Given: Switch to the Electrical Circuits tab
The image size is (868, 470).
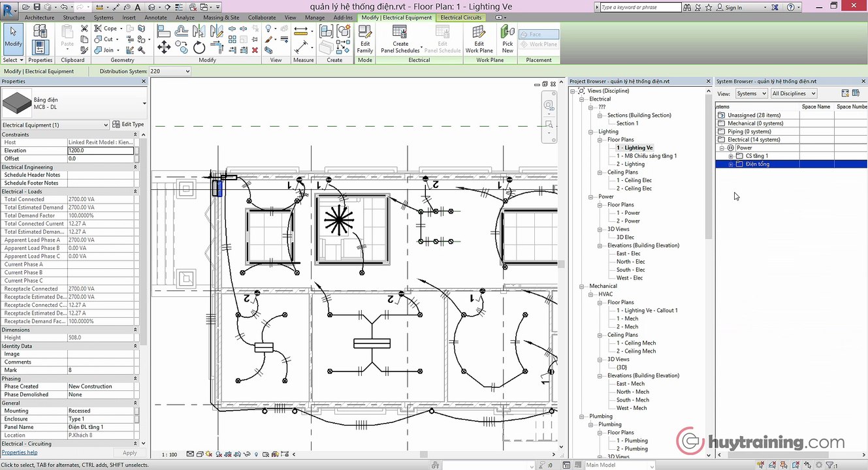Looking at the screenshot, I should click(x=461, y=18).
